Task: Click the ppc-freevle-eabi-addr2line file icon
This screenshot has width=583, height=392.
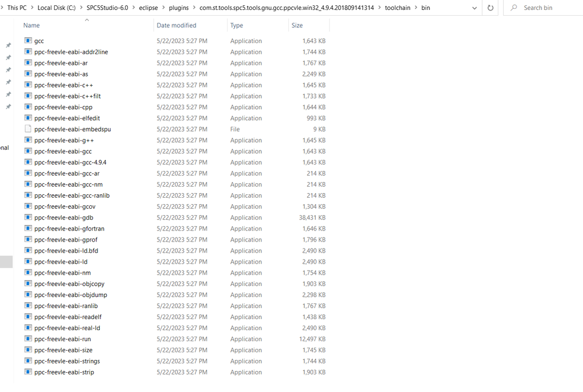Action: [28, 52]
